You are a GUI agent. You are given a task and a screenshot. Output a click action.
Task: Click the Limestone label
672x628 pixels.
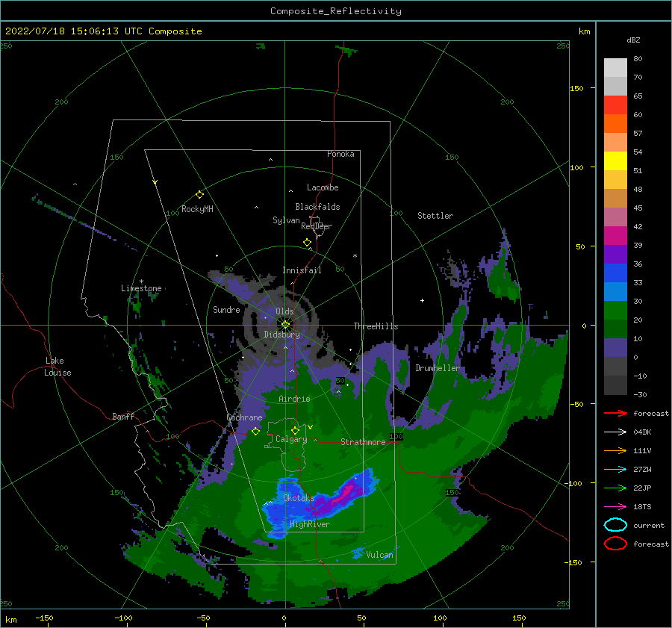141,288
